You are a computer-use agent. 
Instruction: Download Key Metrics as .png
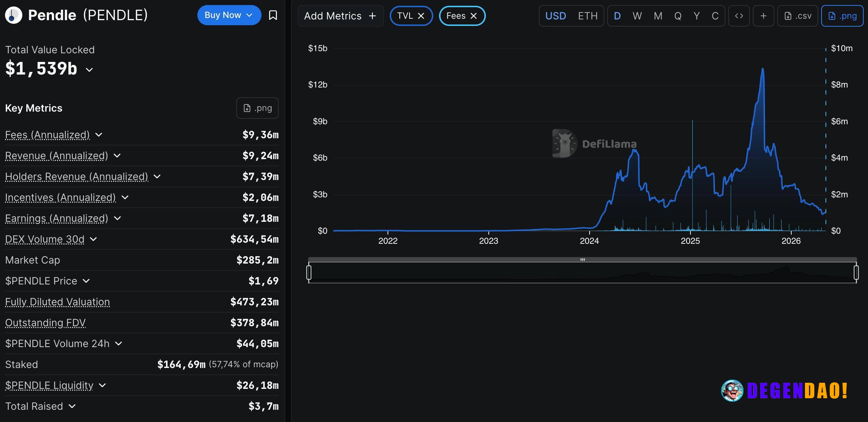point(257,108)
